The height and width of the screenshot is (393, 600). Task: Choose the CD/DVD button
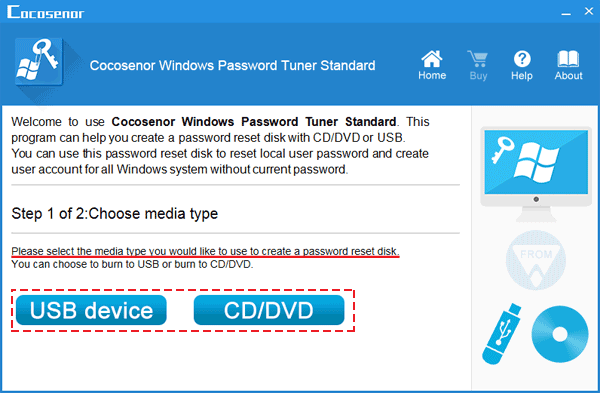click(x=269, y=310)
